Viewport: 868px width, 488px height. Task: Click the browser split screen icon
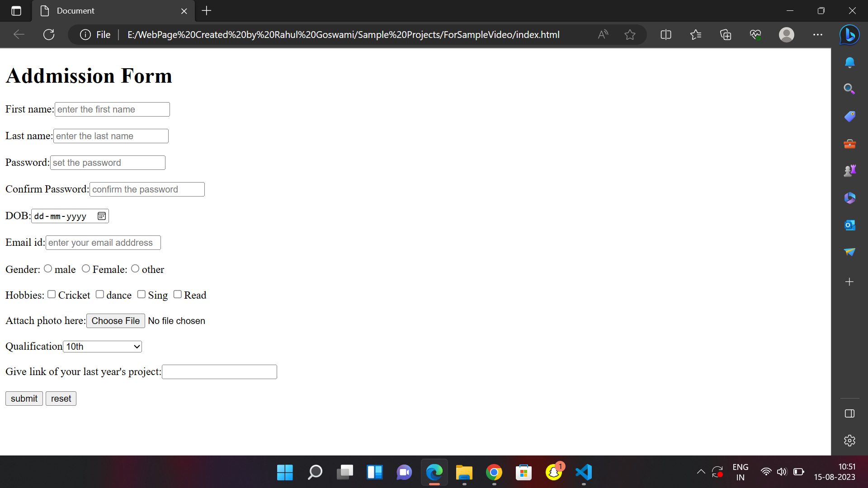666,34
